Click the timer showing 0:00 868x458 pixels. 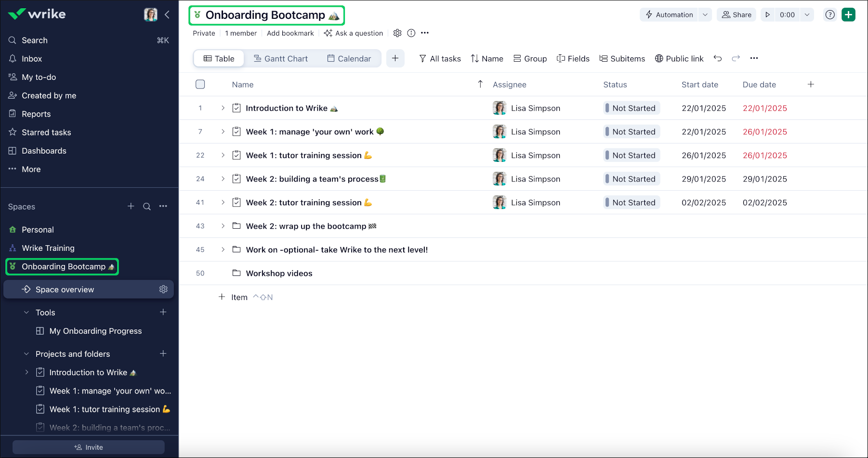point(787,14)
